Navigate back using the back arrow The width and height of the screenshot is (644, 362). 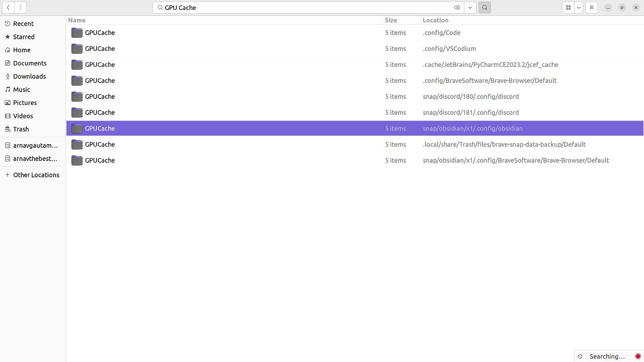click(x=8, y=7)
